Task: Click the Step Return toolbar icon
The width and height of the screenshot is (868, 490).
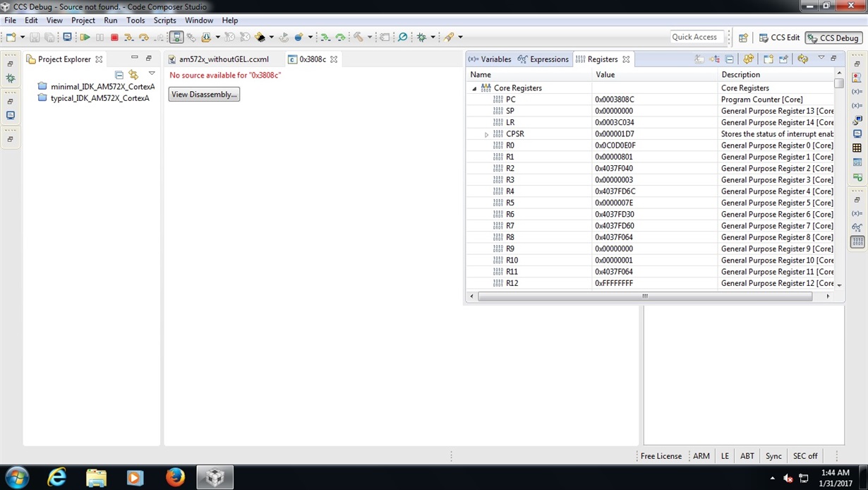Action: pyautogui.click(x=159, y=37)
